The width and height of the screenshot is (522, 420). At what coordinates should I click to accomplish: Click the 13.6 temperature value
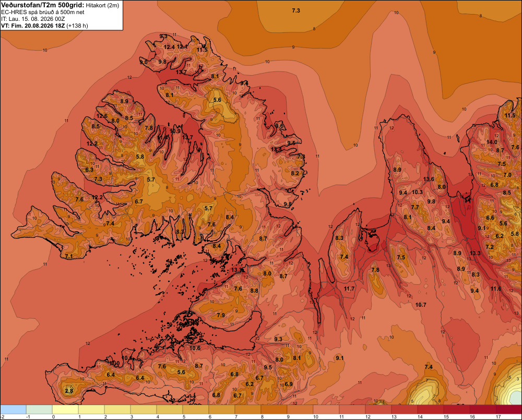tap(429, 179)
